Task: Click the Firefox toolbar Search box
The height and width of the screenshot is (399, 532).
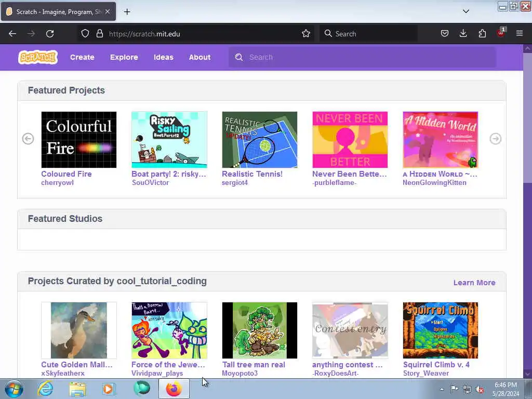Action: click(x=368, y=34)
